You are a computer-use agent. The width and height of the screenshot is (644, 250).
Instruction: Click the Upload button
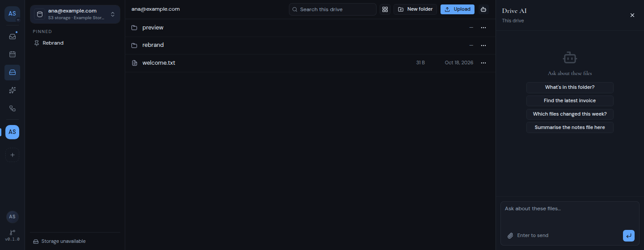click(457, 9)
